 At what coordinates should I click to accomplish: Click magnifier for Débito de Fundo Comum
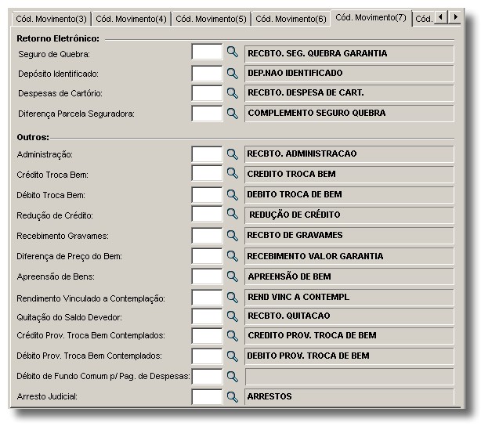232,377
